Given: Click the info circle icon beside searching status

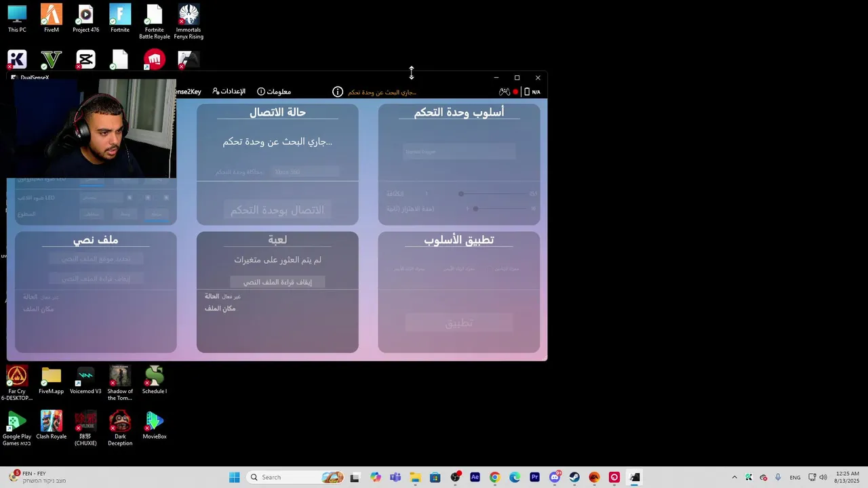Looking at the screenshot, I should click(338, 91).
